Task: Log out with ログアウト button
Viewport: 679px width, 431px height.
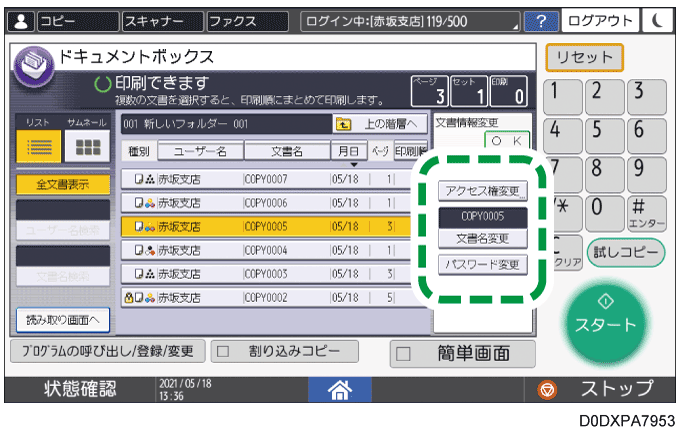Action: pos(600,21)
